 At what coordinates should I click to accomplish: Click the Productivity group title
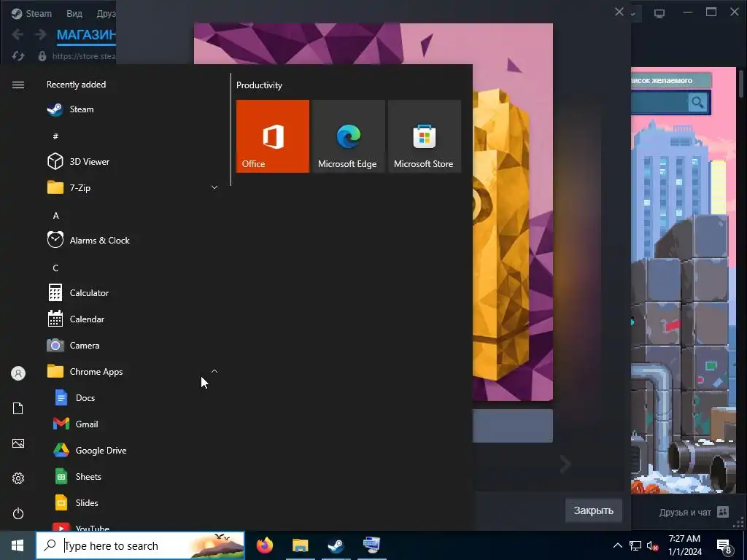point(259,85)
